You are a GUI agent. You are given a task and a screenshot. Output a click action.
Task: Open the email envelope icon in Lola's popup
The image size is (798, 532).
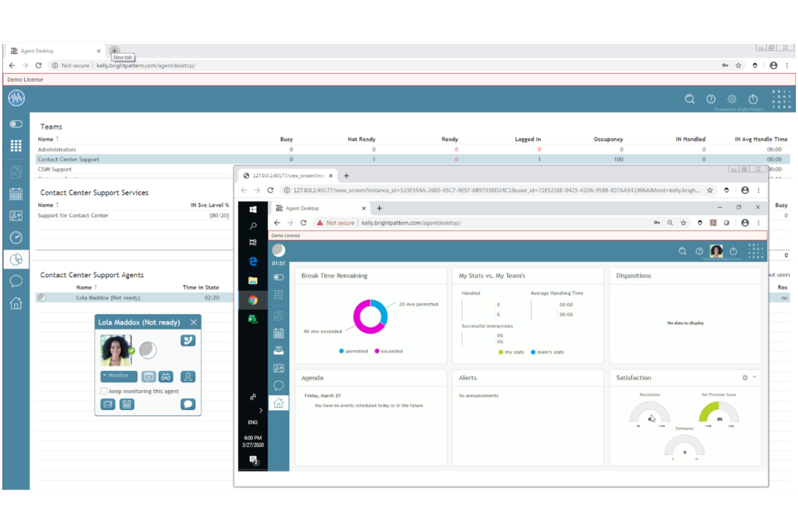click(107, 404)
